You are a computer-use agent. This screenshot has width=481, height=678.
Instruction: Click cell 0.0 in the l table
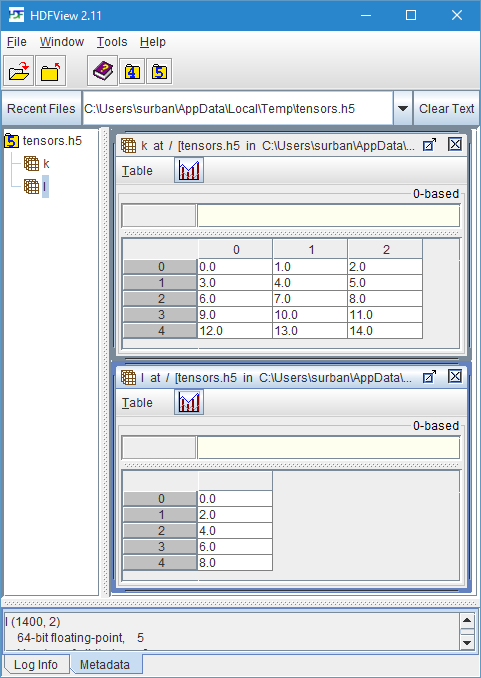235,499
